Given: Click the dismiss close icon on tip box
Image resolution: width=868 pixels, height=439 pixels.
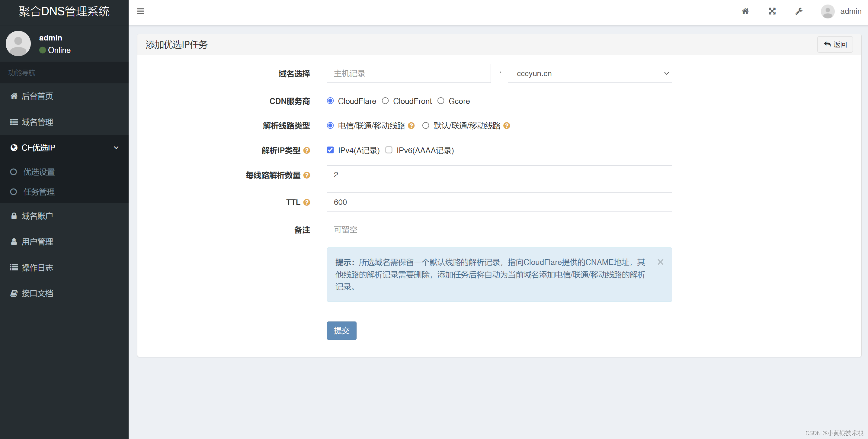Looking at the screenshot, I should pos(660,262).
